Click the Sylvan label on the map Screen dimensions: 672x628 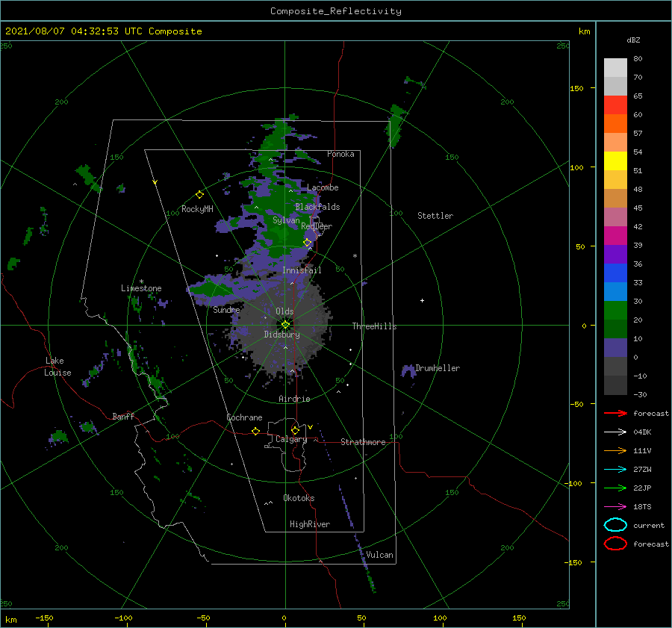coord(286,221)
